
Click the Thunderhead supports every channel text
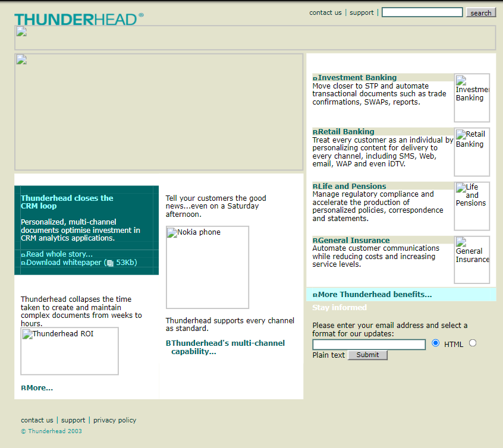230,324
